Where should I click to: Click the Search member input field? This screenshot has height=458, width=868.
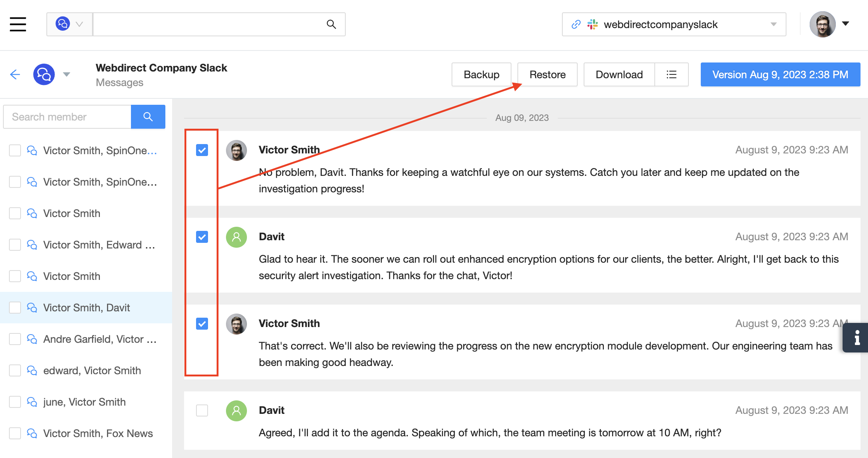[67, 117]
